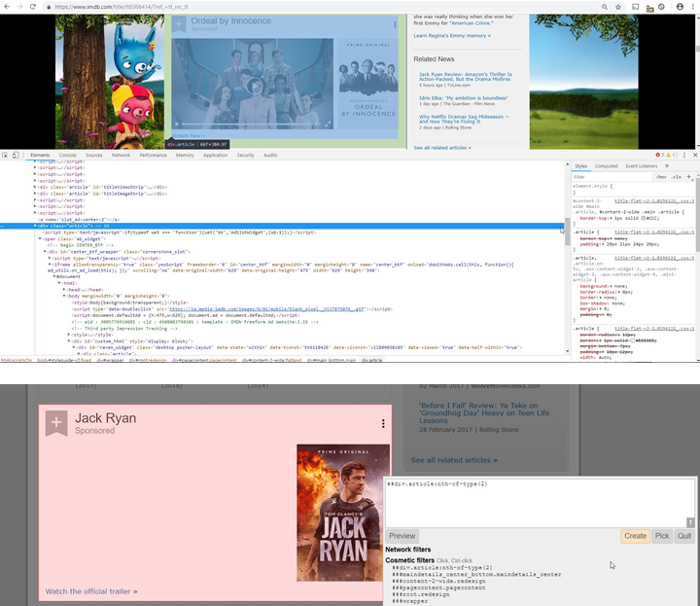
Task: Collapse the span class="ab_widget" node
Action: [x=40, y=239]
